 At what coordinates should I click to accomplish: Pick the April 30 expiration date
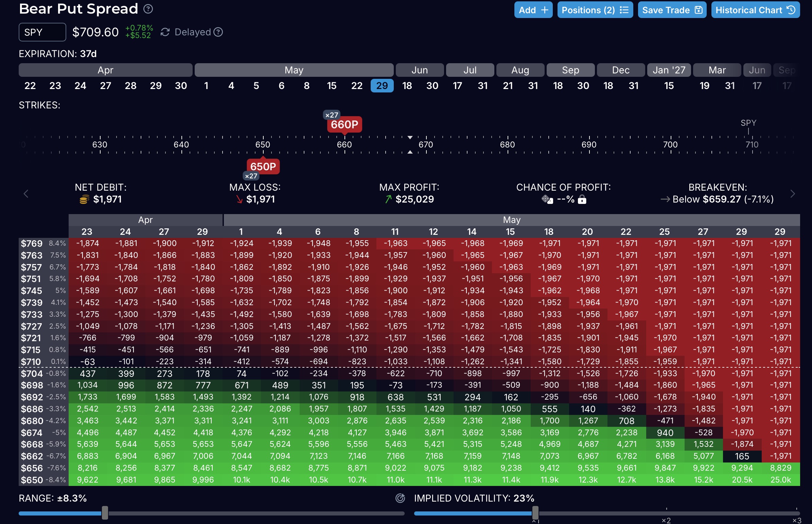(181, 86)
